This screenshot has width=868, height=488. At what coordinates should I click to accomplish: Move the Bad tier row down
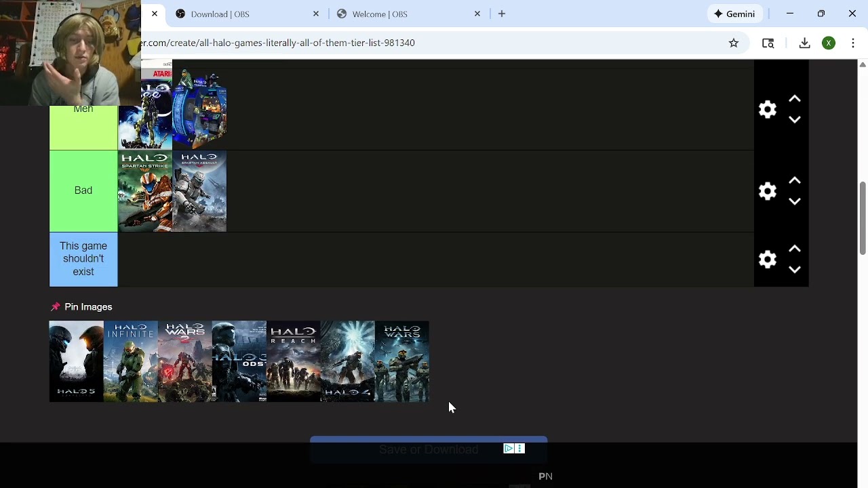(795, 202)
